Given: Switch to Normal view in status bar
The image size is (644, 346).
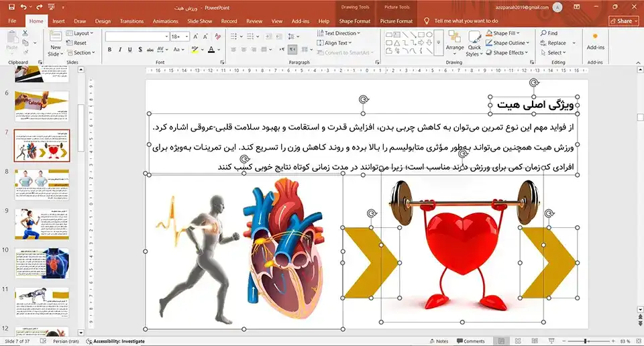Looking at the screenshot, I should tap(501, 341).
